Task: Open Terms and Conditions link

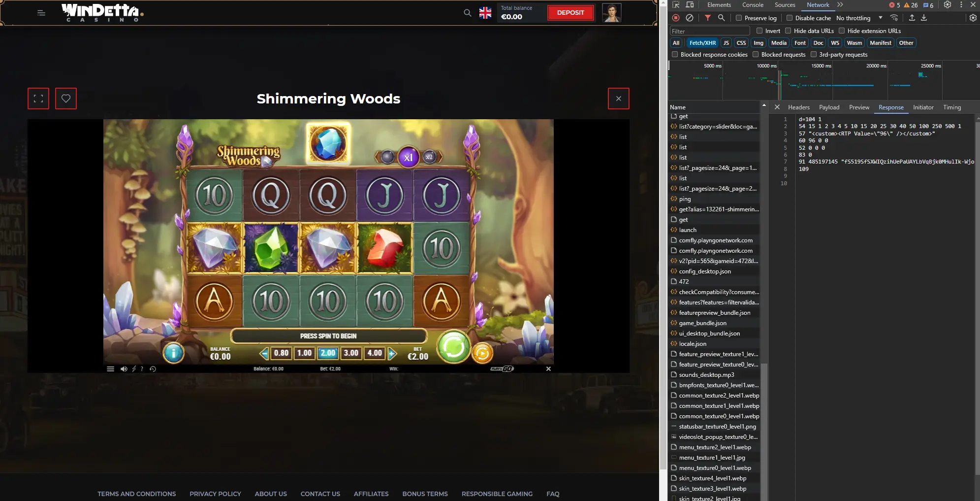Action: (x=136, y=494)
